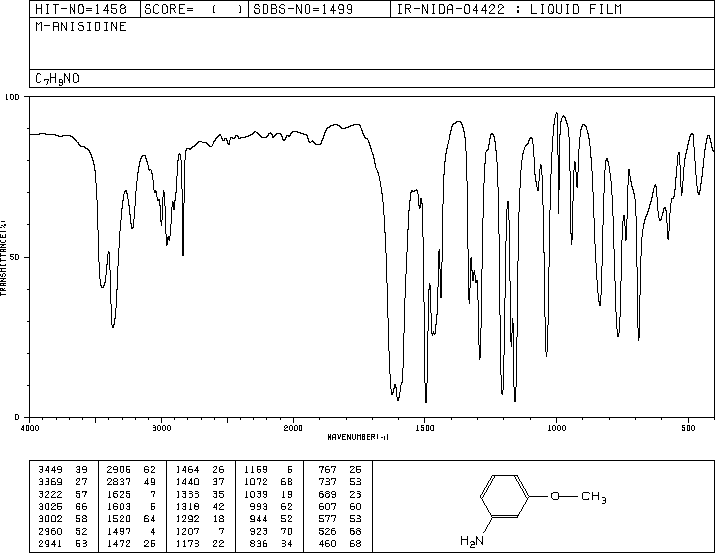This screenshot has height=553, width=715.
Task: Select the molecular formula C7H9NO
Action: point(57,79)
